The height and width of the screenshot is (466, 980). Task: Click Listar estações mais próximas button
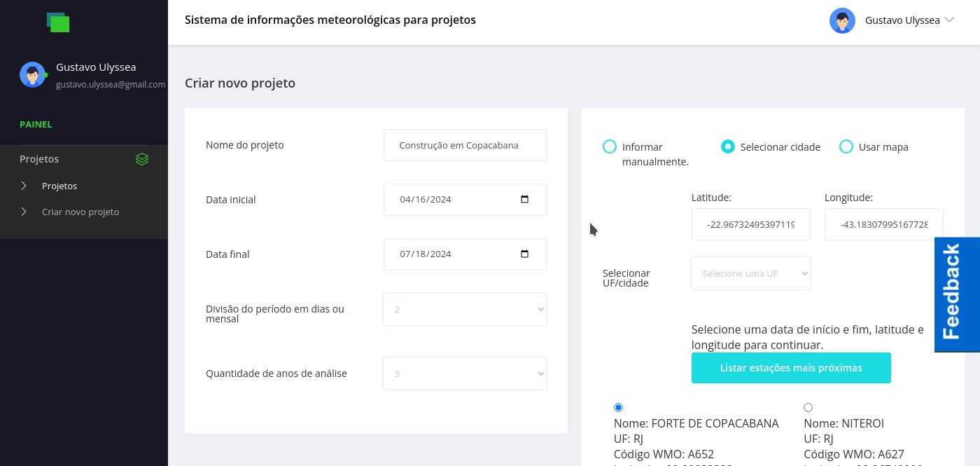coord(791,368)
